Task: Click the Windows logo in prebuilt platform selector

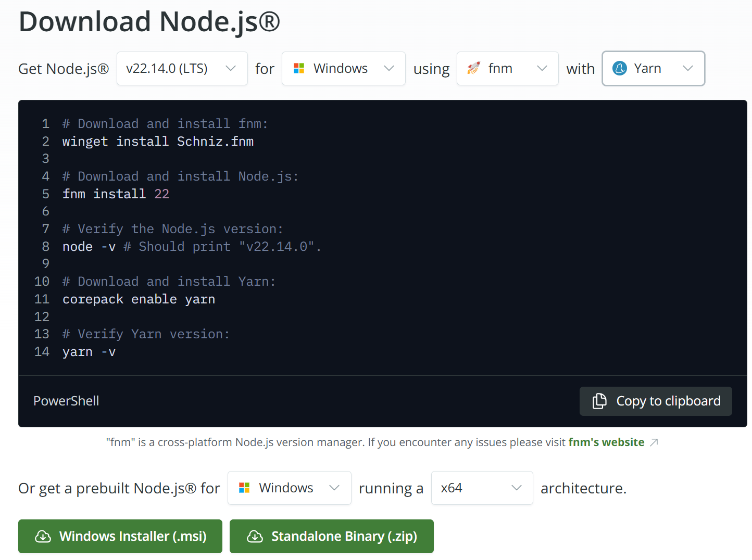Action: 244,488
